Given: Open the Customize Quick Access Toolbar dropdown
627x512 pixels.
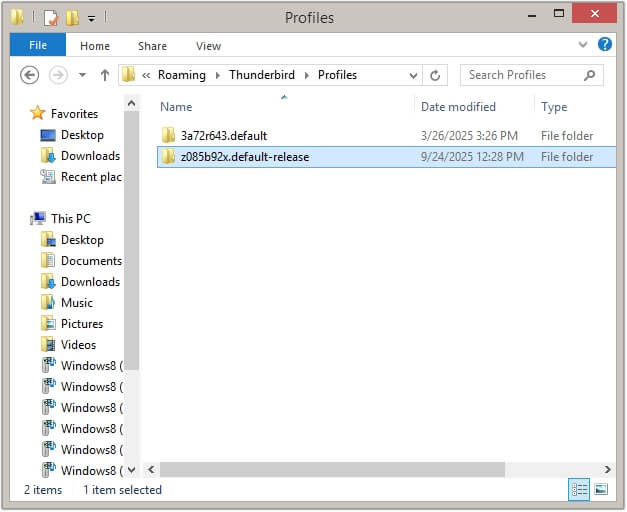Looking at the screenshot, I should (x=92, y=18).
